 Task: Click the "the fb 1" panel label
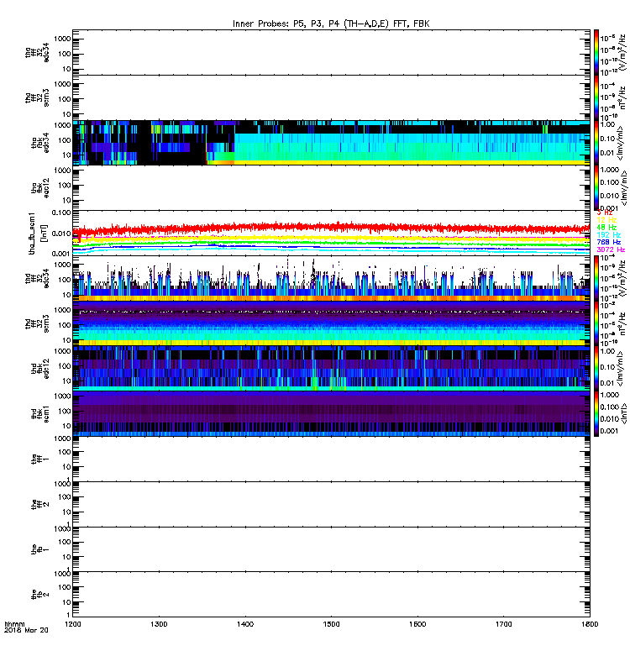[x=40, y=549]
